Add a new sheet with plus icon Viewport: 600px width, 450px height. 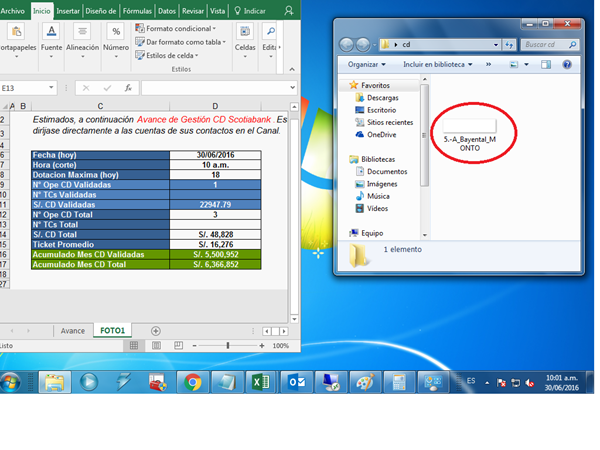[x=155, y=331]
